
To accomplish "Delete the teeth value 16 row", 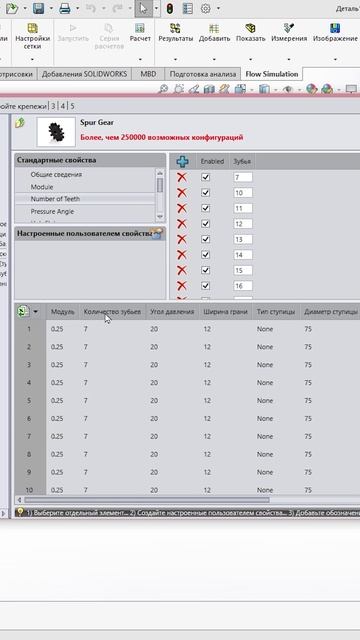I will [x=182, y=286].
